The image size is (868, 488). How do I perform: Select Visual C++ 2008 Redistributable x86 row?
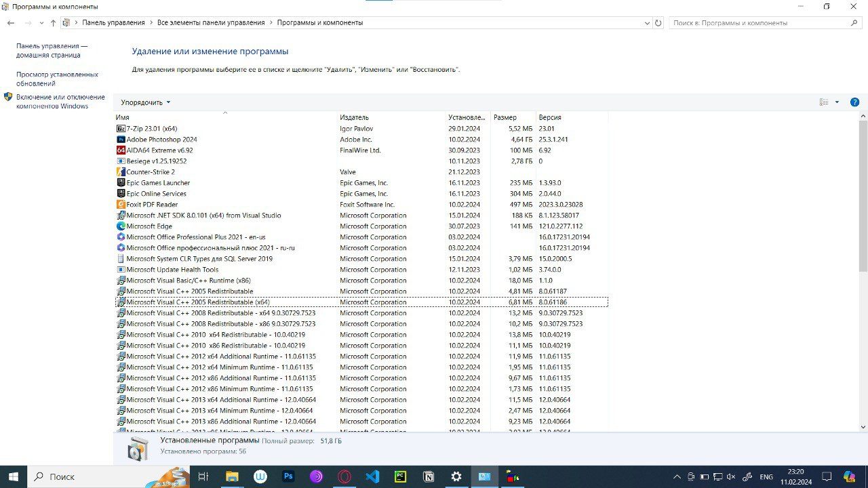(x=361, y=324)
